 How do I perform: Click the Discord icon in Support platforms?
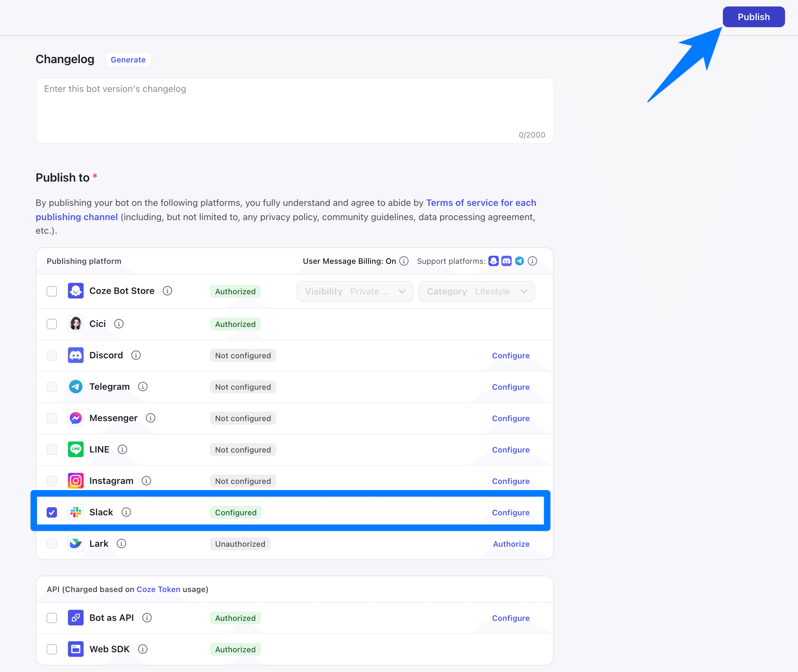coord(506,261)
